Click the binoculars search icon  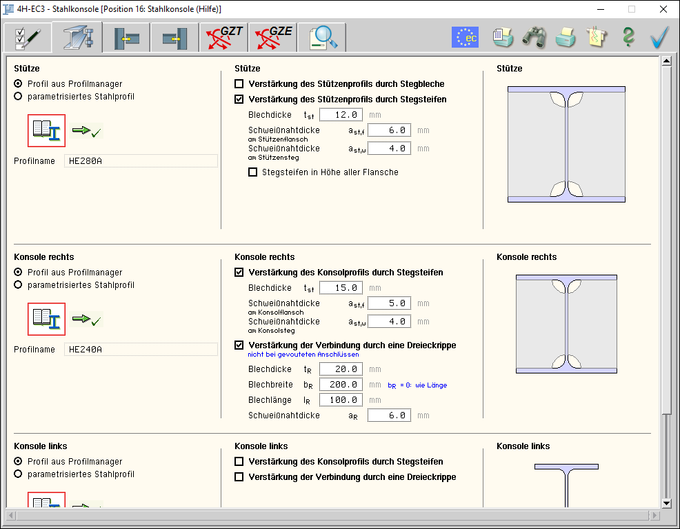point(535,37)
